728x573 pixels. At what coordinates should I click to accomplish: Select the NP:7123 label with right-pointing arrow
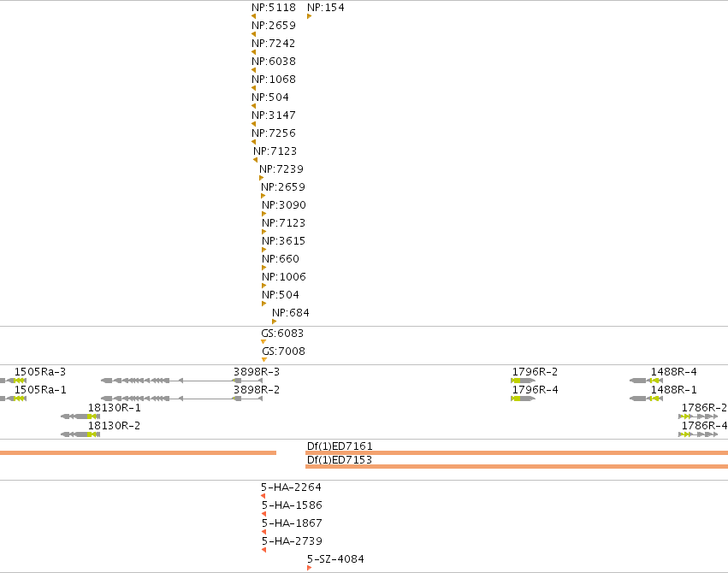(x=284, y=222)
